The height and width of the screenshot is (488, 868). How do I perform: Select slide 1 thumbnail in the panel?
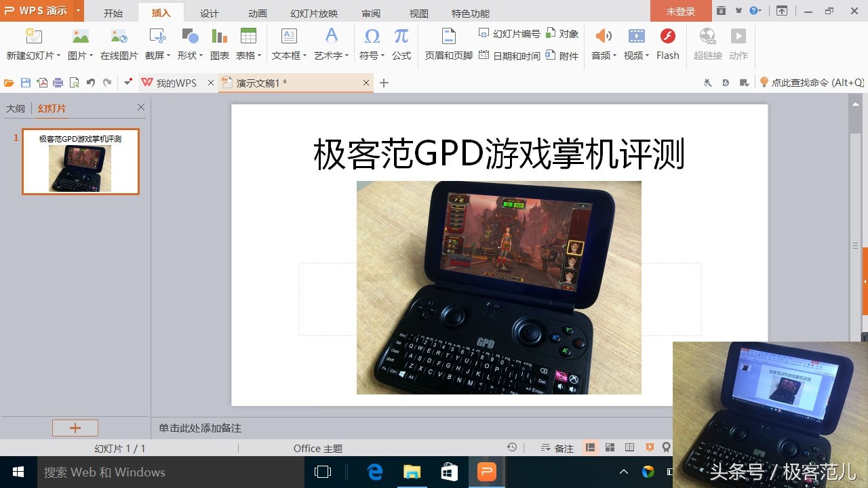click(x=81, y=162)
